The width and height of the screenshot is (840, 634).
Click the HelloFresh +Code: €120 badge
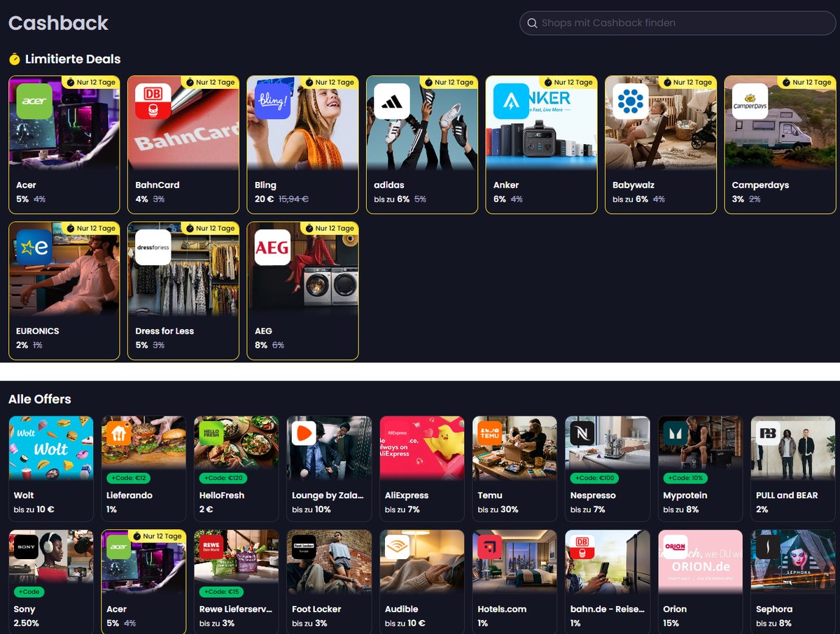click(222, 478)
